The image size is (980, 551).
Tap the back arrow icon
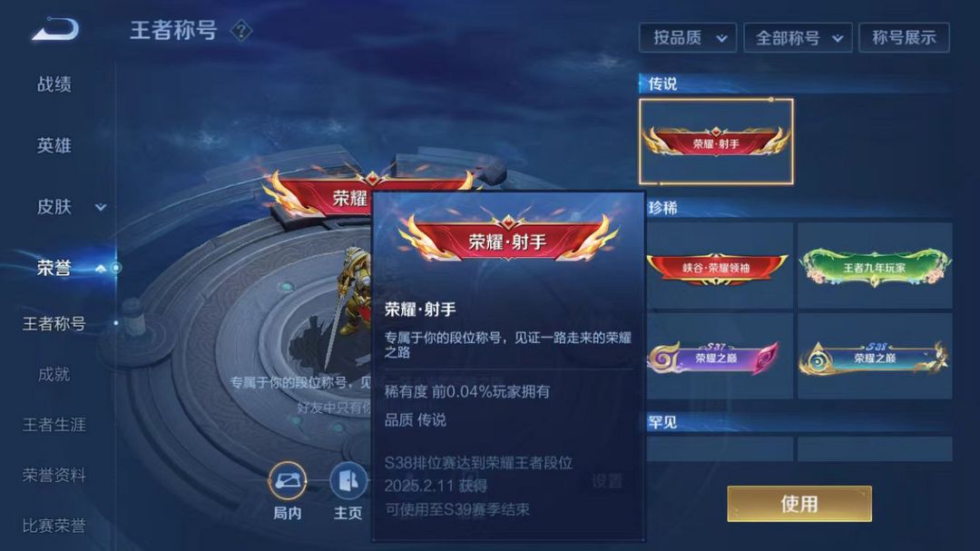click(55, 29)
